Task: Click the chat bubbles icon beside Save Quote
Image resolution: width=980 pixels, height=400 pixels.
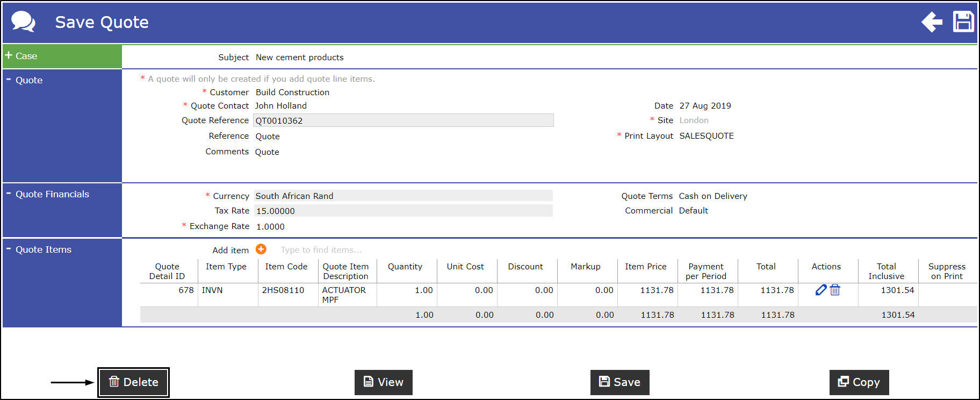Action: [23, 22]
